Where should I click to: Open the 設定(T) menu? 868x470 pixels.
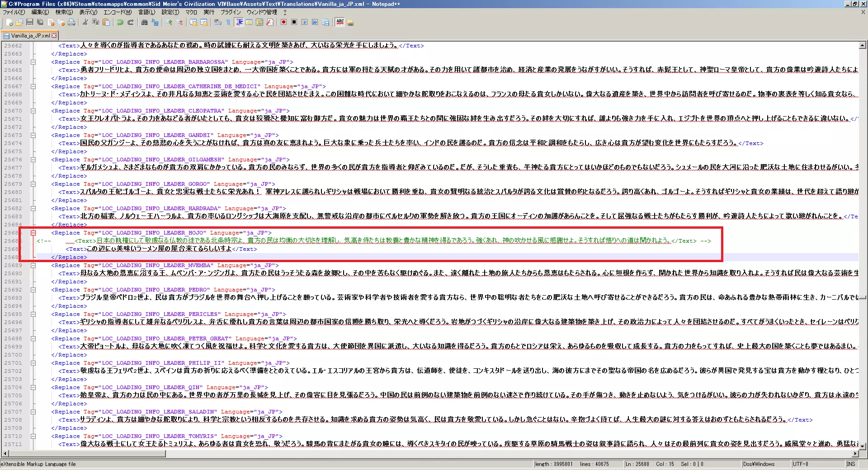[x=170, y=12]
